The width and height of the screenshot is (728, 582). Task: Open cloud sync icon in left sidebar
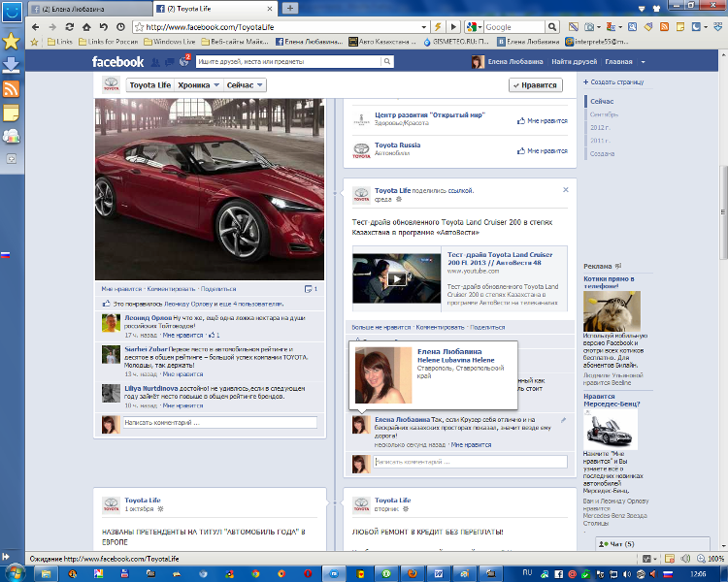click(x=11, y=136)
